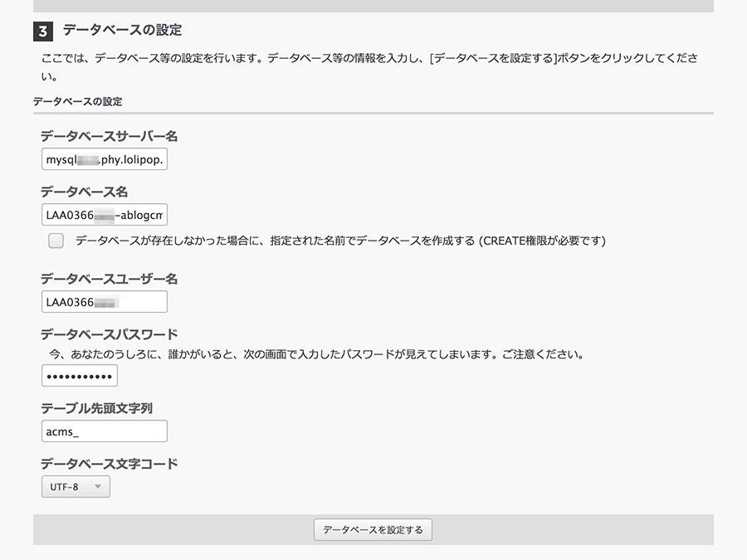Click the データベース文字コード field label
747x560 pixels.
pyautogui.click(x=109, y=464)
